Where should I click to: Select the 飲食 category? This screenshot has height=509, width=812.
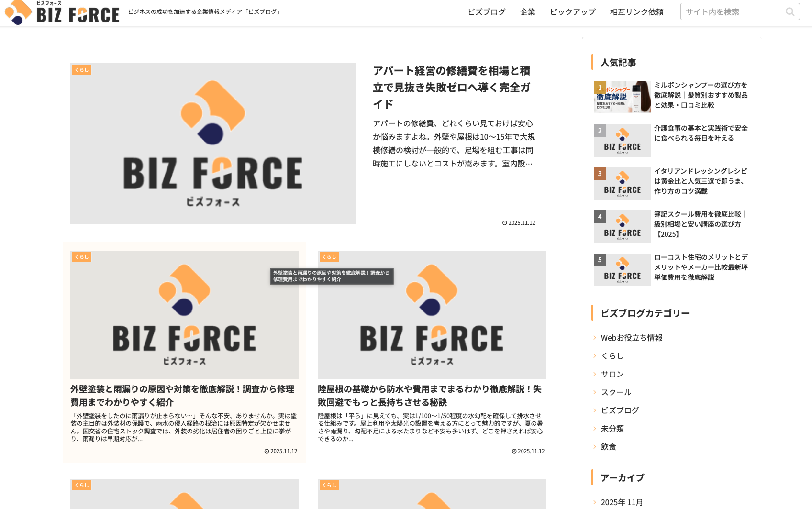coord(609,447)
